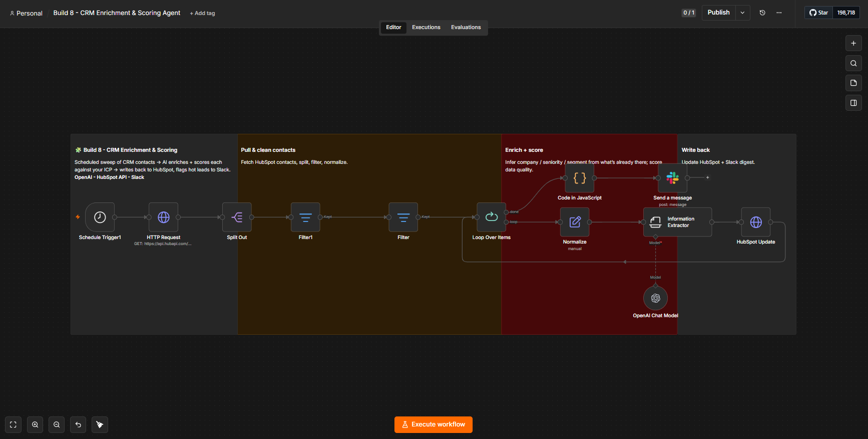Click the GitHub Star button
Viewport: 868px width, 439px height.
pos(818,13)
